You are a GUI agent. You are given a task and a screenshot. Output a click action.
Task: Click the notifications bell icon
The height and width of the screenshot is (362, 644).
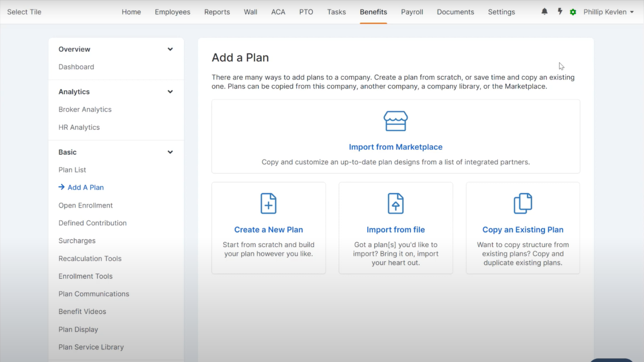[x=545, y=12]
